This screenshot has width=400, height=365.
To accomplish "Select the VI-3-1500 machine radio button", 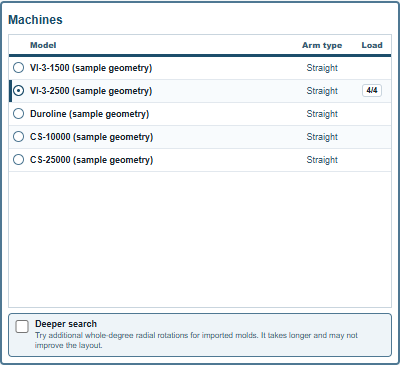I will (18, 68).
